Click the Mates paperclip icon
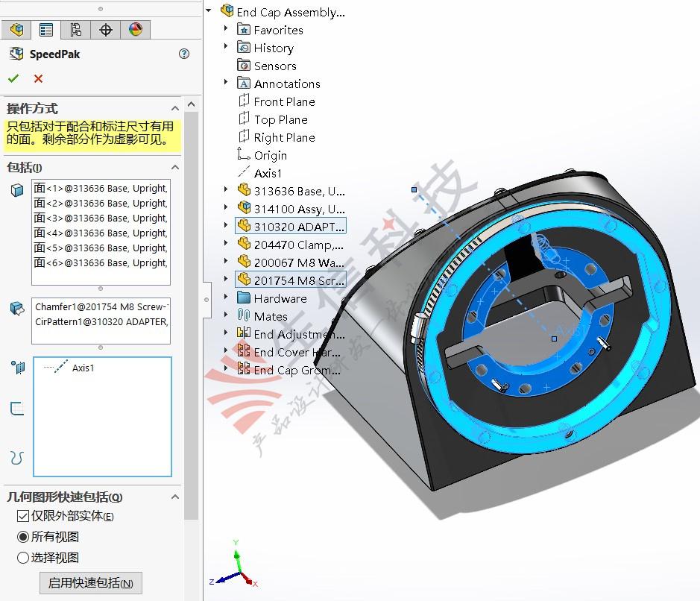 [x=245, y=315]
